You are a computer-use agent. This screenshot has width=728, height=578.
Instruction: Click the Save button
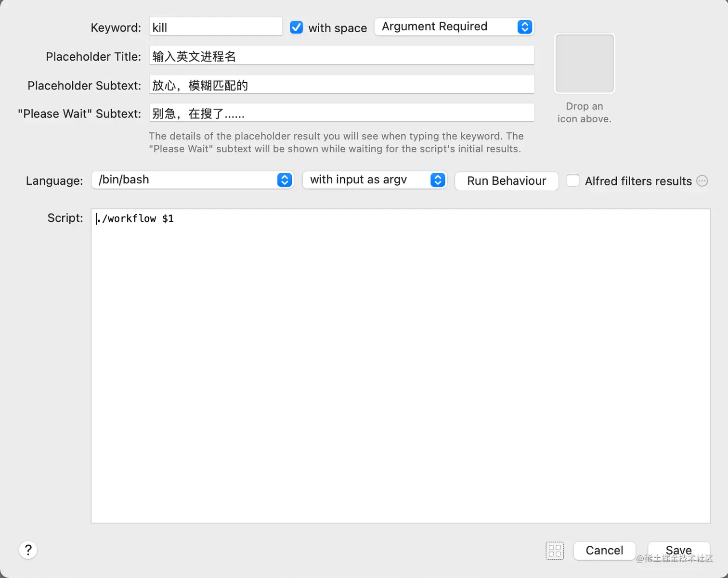coord(679,551)
